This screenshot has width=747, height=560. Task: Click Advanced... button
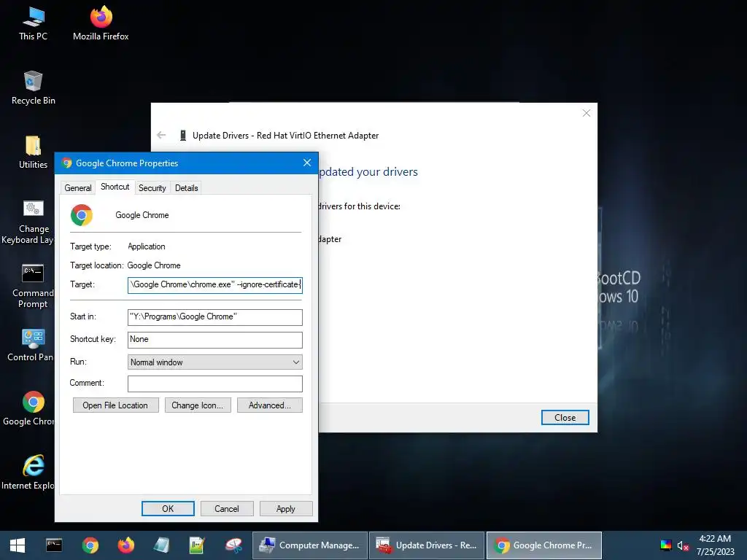(x=270, y=405)
